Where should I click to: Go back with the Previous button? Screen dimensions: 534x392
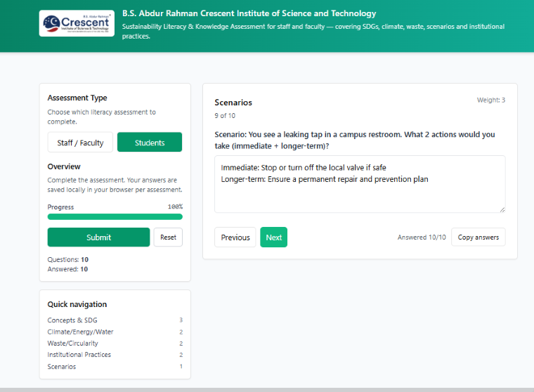pyautogui.click(x=235, y=237)
